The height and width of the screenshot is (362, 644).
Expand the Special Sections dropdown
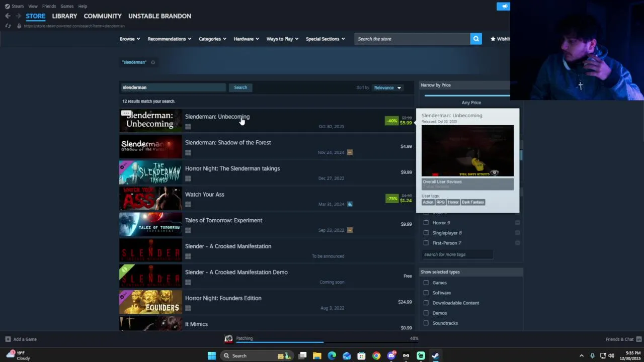[326, 39]
